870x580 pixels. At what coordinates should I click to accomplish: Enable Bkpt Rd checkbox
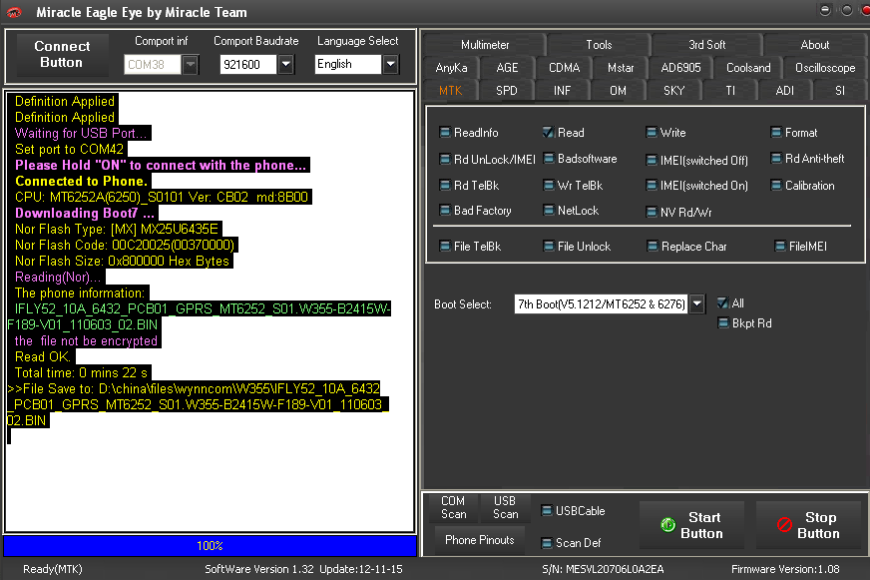722,323
